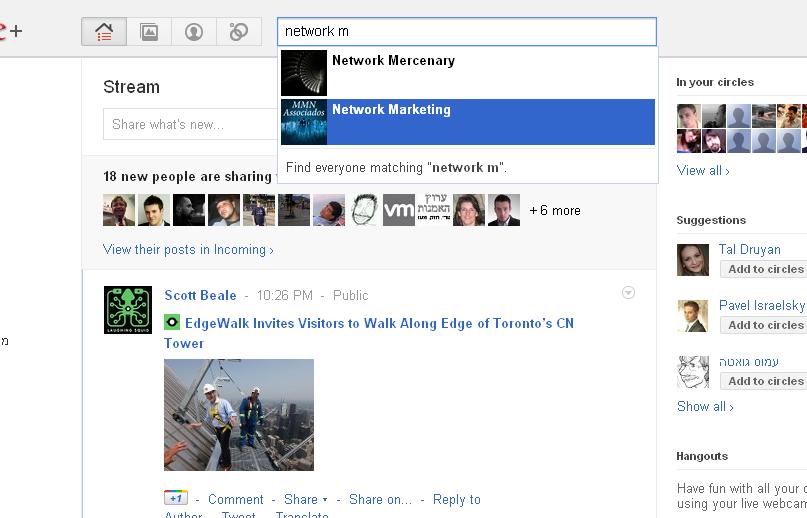Click 'View all' under In your circles
This screenshot has height=518, width=807.
tap(703, 171)
